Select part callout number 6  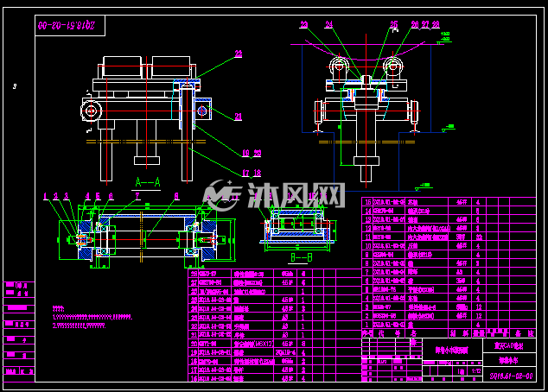tap(111, 197)
